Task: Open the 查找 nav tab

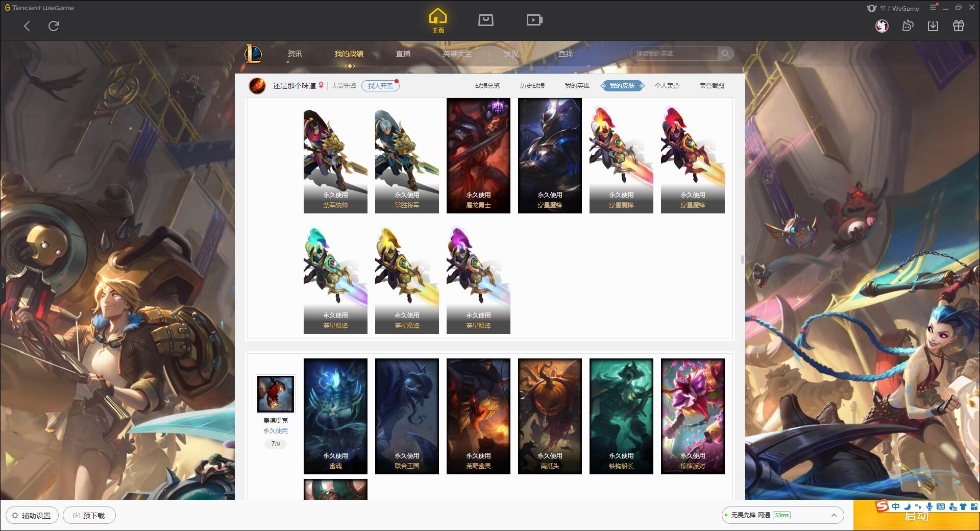Action: [566, 54]
